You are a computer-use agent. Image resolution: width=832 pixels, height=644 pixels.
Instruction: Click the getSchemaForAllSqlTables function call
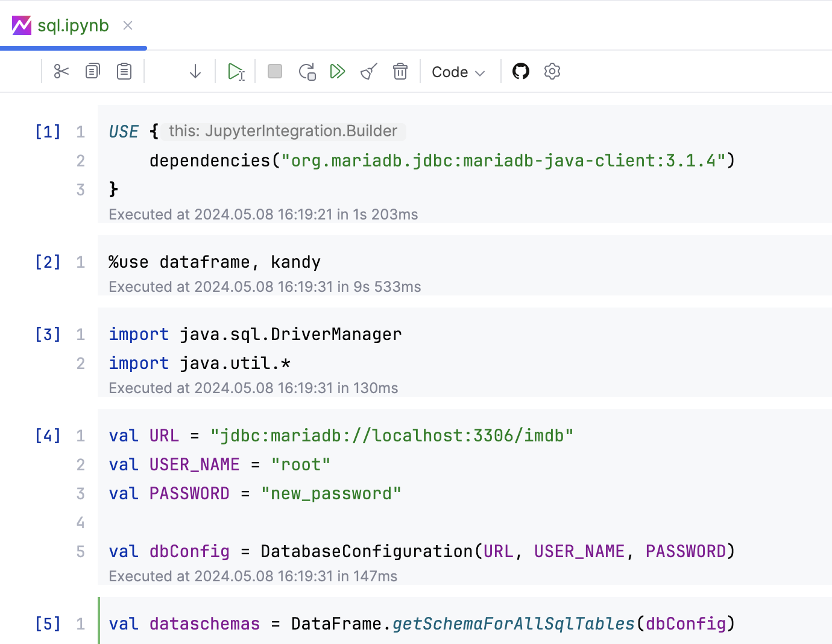(513, 623)
